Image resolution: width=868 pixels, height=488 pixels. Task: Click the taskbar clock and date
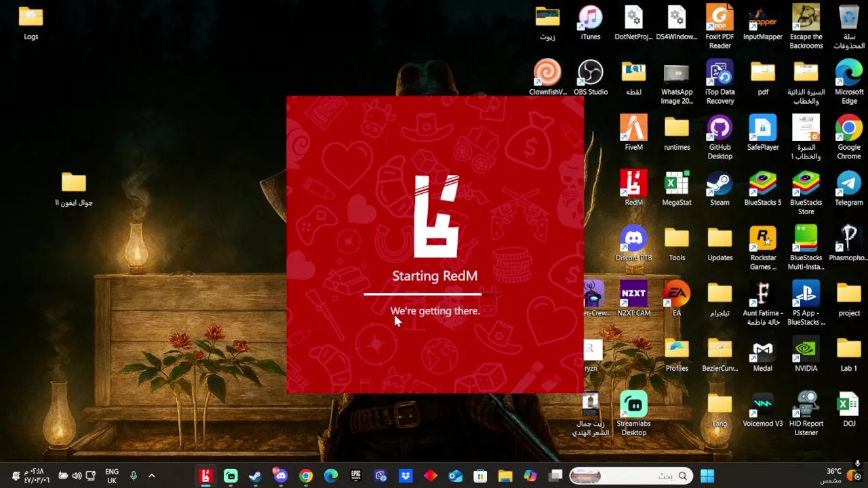tap(37, 476)
